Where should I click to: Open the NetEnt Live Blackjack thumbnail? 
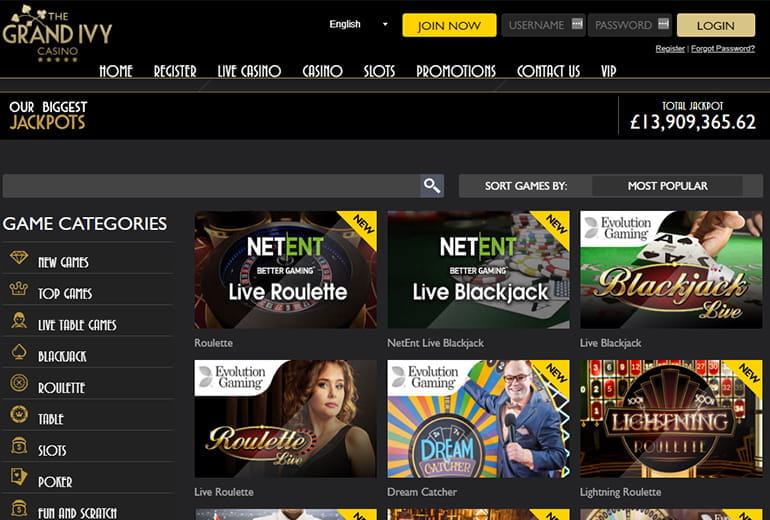pyautogui.click(x=478, y=270)
